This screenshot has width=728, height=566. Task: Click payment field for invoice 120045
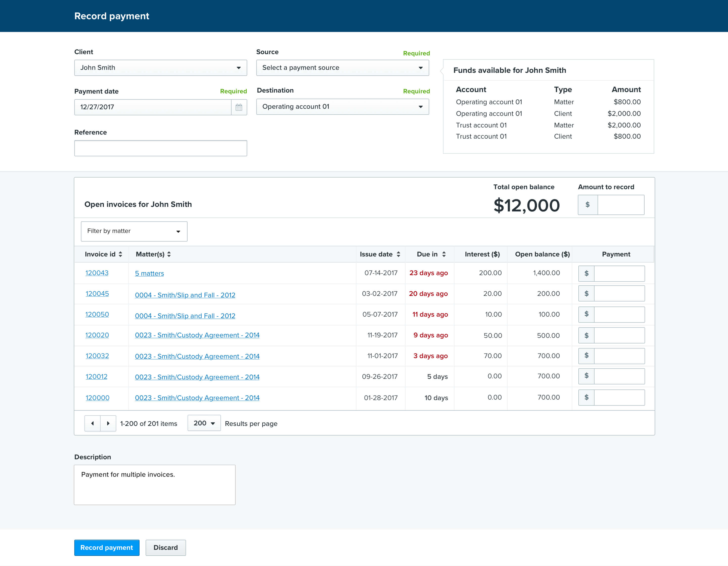point(619,294)
